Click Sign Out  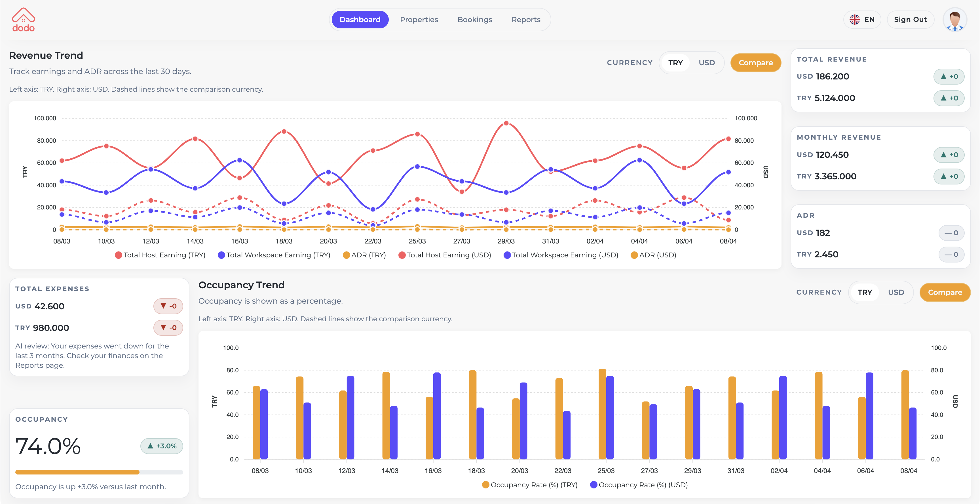(910, 19)
